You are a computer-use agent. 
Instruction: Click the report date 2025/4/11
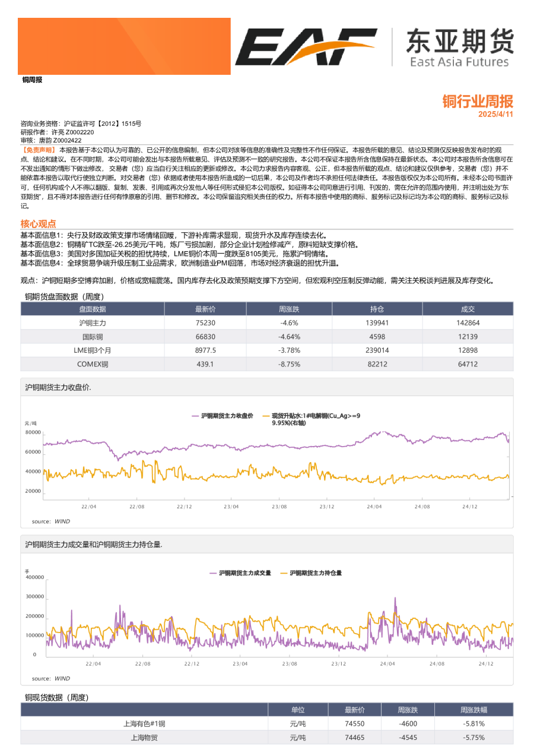point(495,114)
